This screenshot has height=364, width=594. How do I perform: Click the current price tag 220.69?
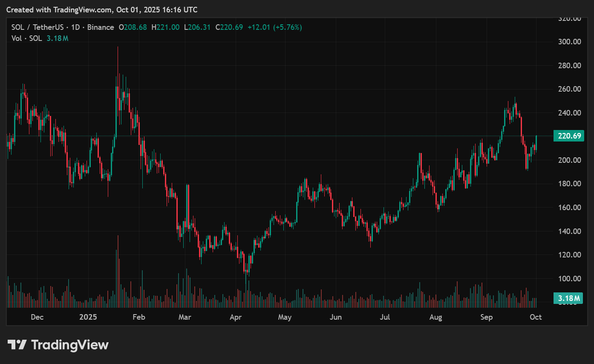pyautogui.click(x=569, y=136)
